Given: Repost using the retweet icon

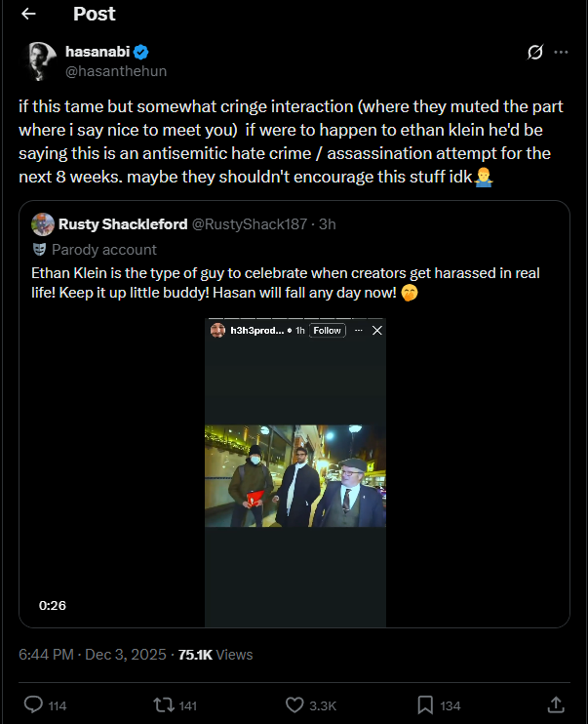Looking at the screenshot, I should tap(164, 705).
